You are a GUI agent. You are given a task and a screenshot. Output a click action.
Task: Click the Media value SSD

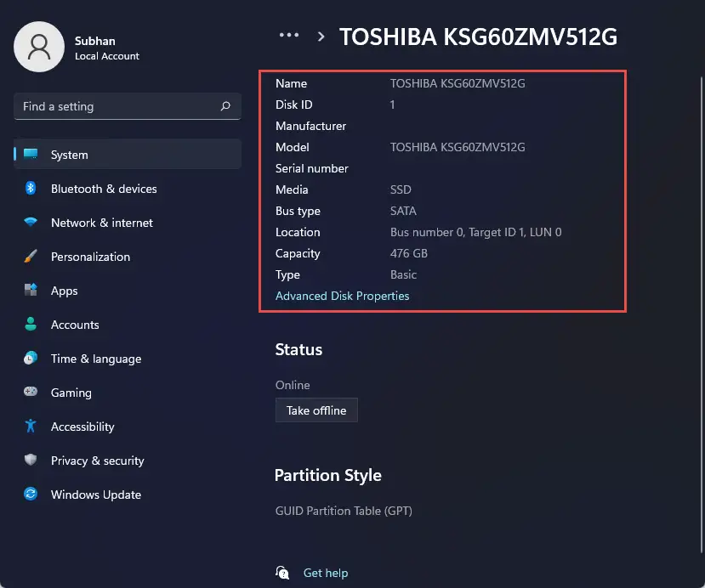point(401,189)
